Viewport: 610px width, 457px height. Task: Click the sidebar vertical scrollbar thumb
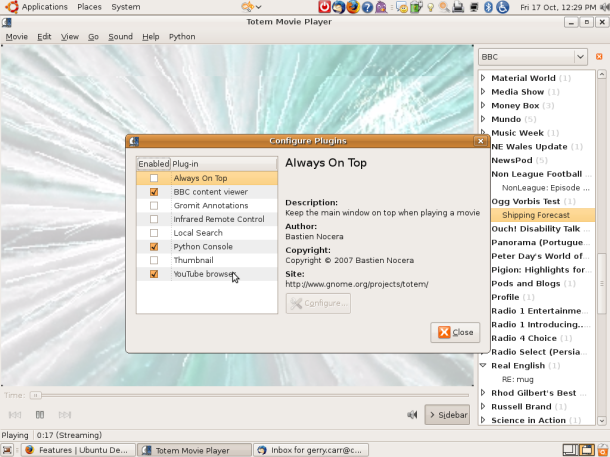(601, 283)
